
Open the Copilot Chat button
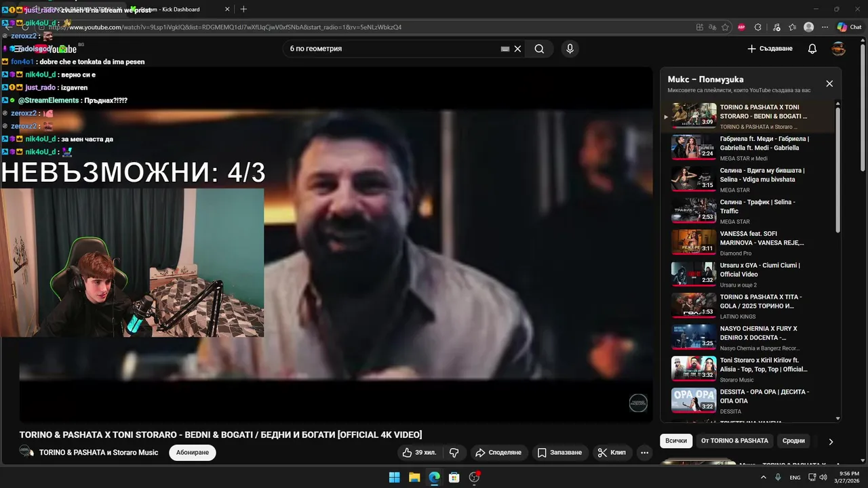tap(849, 27)
